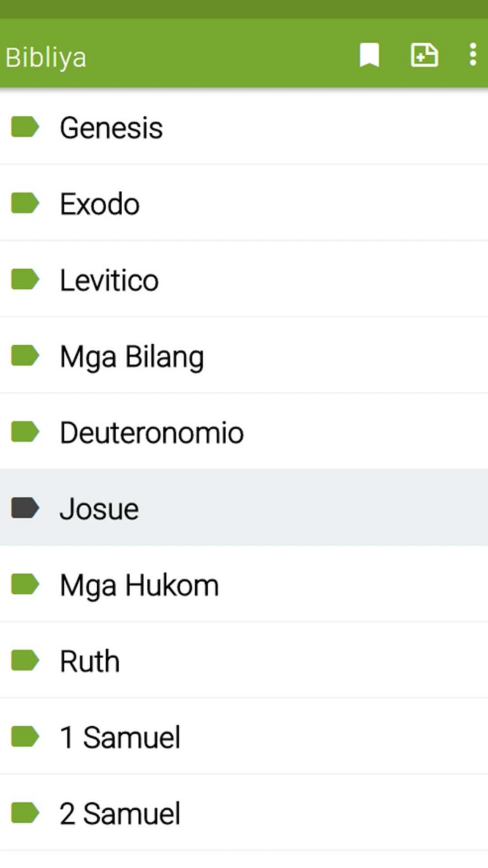The image size is (488, 868).
Task: Tap the green tag beside 2 Samuel
Action: [x=24, y=813]
